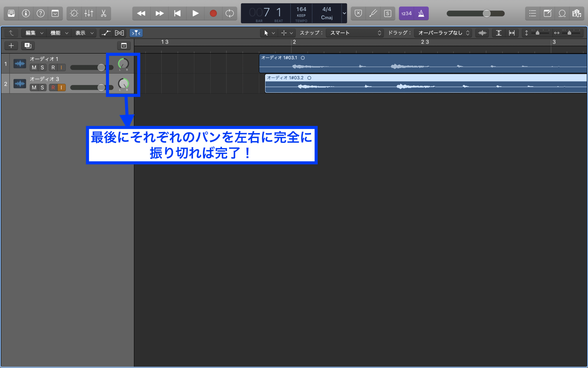Open the Loop Browser icon
Image resolution: width=588 pixels, height=368 pixels.
pyautogui.click(x=562, y=13)
